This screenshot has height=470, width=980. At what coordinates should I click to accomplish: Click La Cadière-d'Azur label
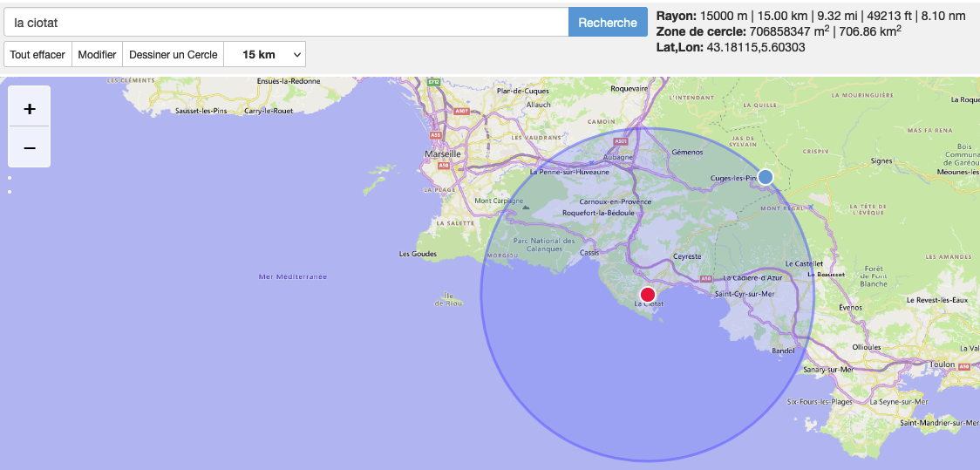(752, 278)
